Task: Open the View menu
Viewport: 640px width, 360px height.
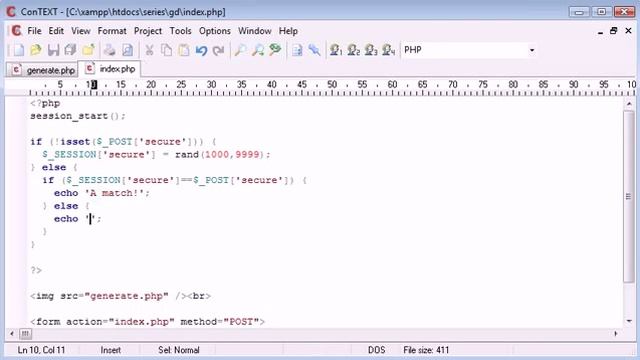Action: point(81,31)
